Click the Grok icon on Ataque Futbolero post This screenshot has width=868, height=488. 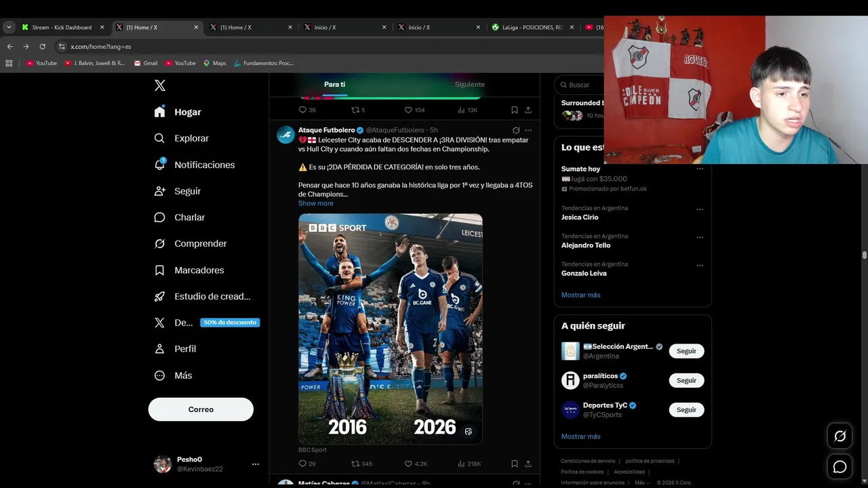(x=516, y=130)
